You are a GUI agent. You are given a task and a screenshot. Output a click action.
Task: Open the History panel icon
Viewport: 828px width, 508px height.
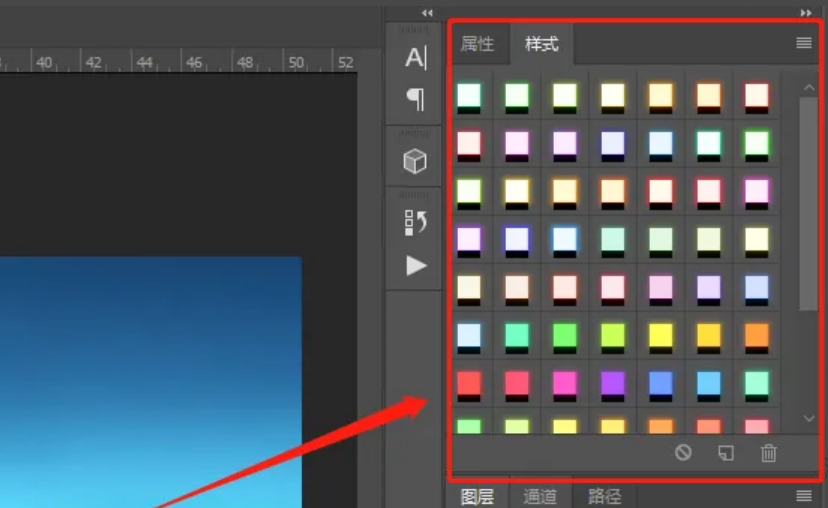415,222
